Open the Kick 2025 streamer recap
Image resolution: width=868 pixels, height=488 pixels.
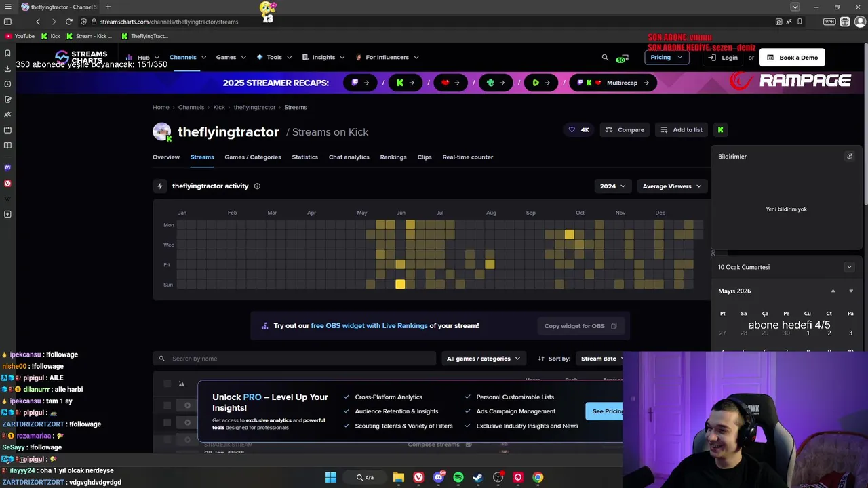pyautogui.click(x=406, y=83)
